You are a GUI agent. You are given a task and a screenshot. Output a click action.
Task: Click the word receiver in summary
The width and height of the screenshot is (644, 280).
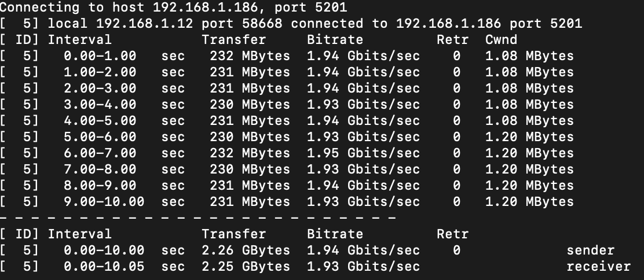click(598, 267)
